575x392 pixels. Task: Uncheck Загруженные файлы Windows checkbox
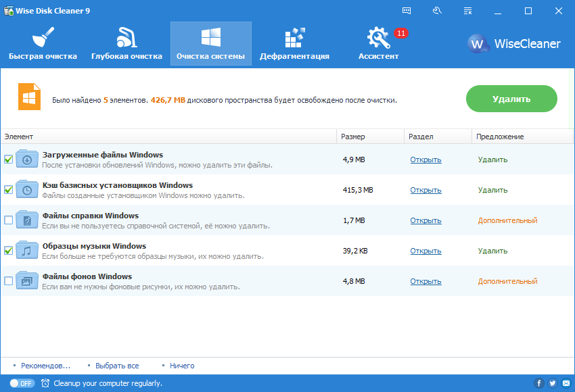point(8,160)
